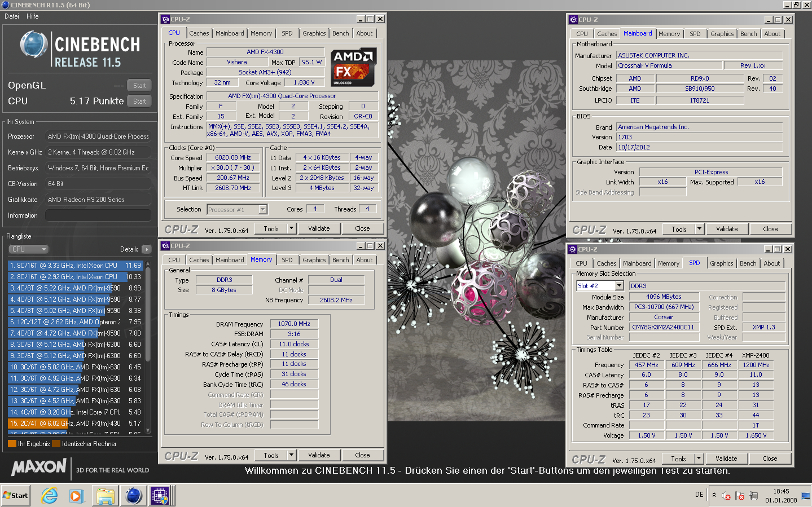Screen dimensions: 812x507
Task: Select ranking row 6 AMD Opteron 7.95
Action: [75, 322]
